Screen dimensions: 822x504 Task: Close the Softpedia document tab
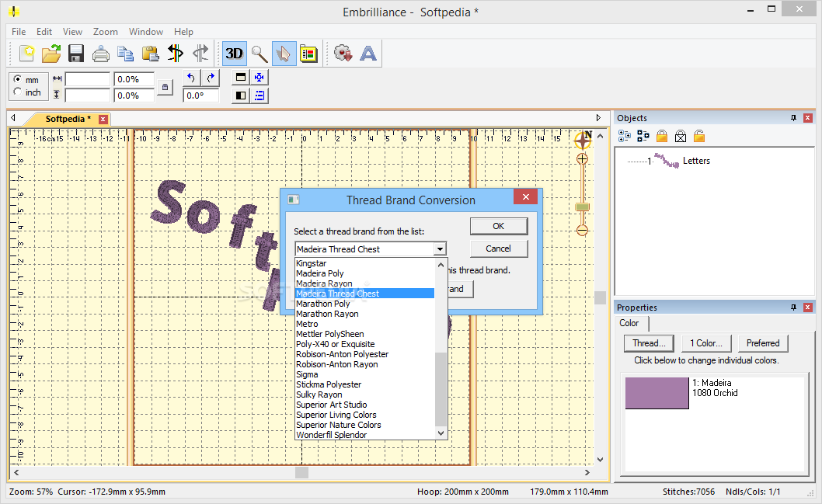pos(103,119)
